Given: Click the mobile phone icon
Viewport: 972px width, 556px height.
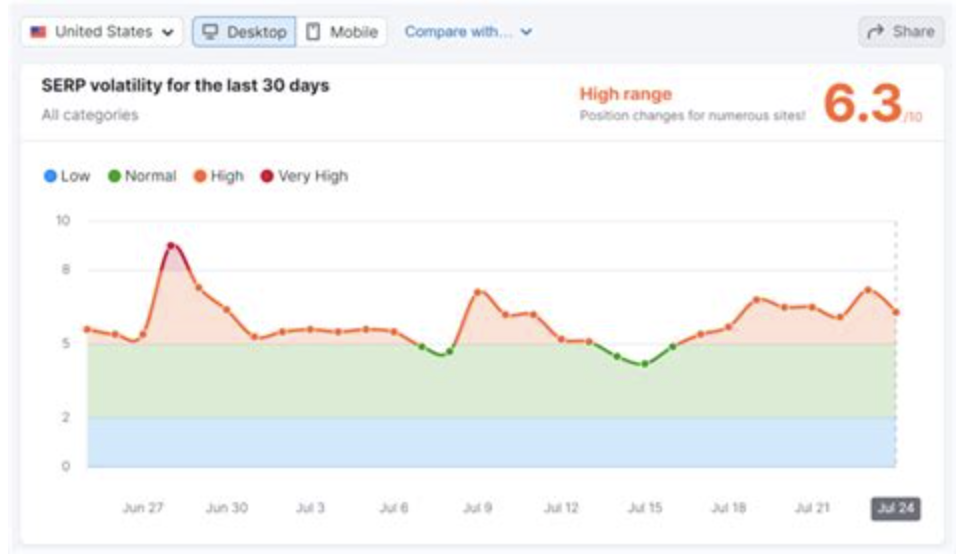Looking at the screenshot, I should click(x=313, y=32).
